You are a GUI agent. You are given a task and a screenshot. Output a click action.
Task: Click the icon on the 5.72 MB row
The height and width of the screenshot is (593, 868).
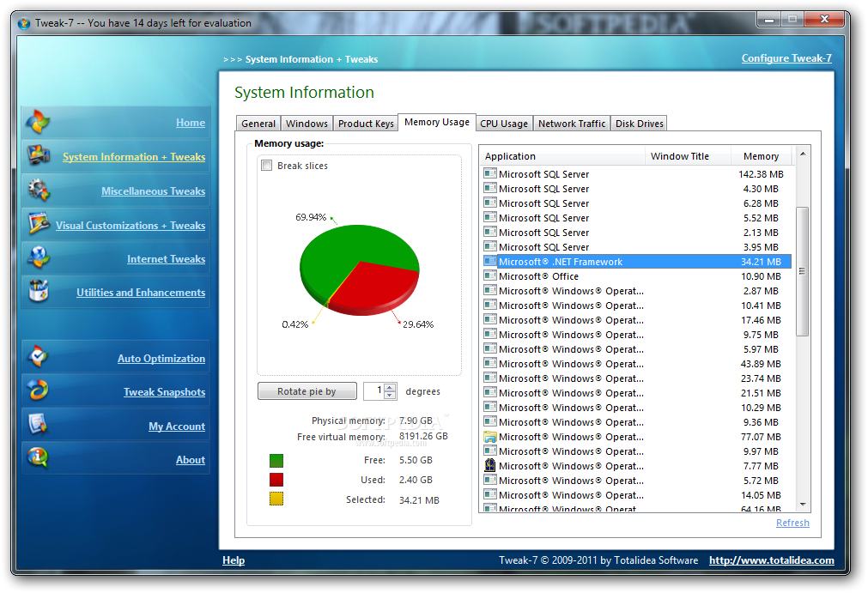click(490, 481)
